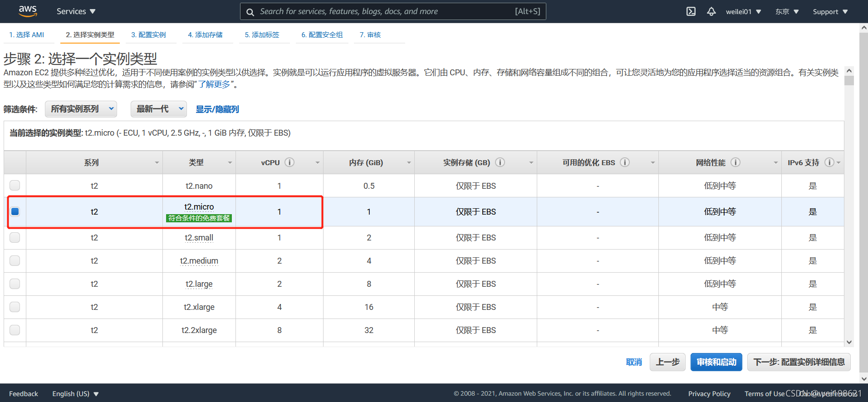This screenshot has height=402, width=868.
Task: Click the t2.medium type name
Action: tap(199, 261)
